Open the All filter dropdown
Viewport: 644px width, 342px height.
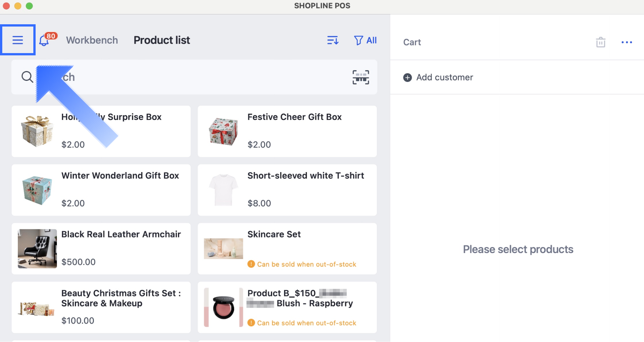click(x=365, y=40)
